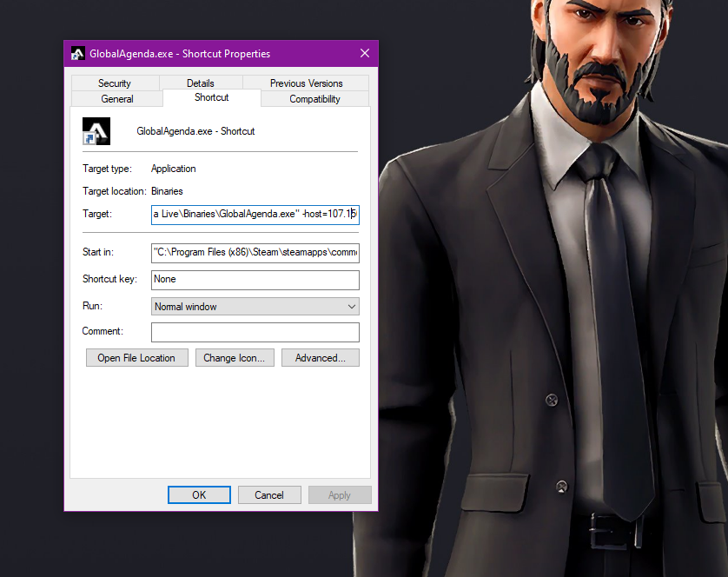
Task: Click the Change Icon button
Action: tap(235, 358)
